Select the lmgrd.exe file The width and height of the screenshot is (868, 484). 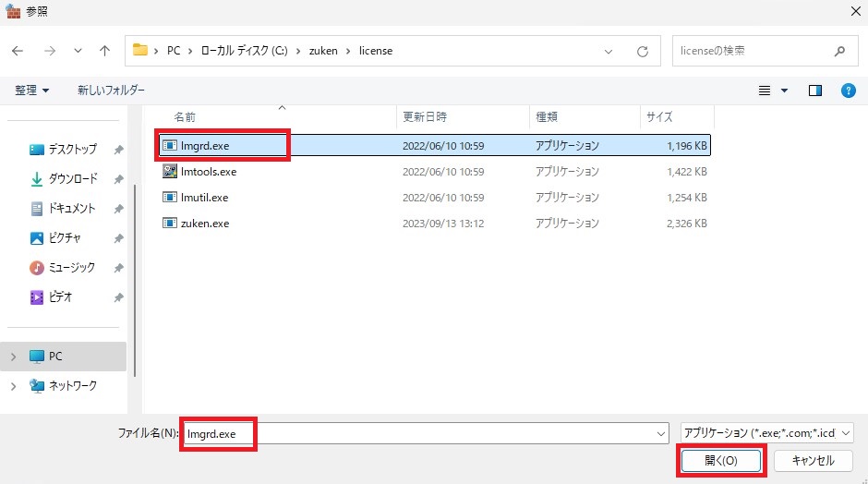pos(434,146)
